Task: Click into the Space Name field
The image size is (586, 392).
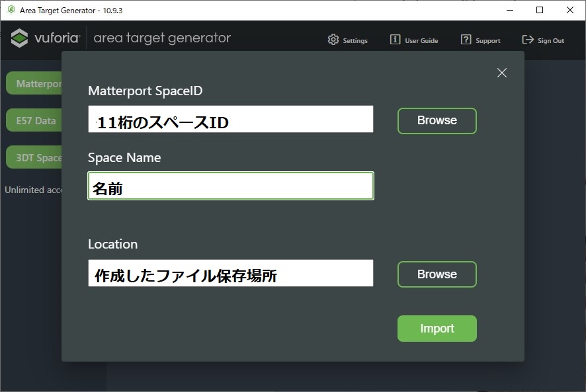Action: pos(230,186)
